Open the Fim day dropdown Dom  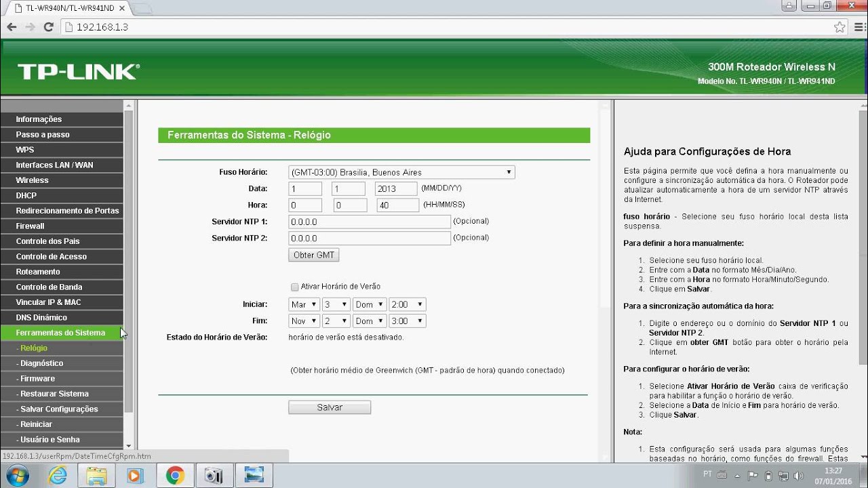coord(370,321)
